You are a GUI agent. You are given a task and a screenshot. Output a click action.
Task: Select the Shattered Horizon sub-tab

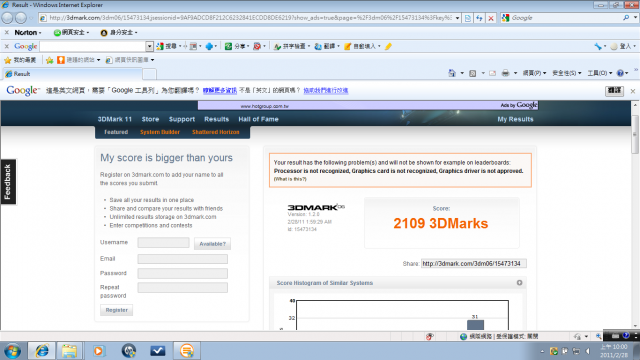point(216,132)
